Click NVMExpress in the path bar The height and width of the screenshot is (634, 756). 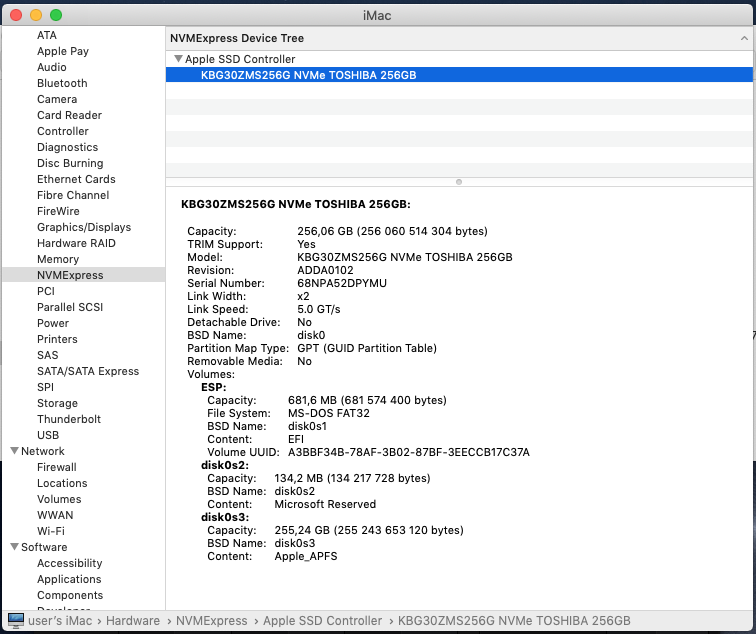(211, 621)
